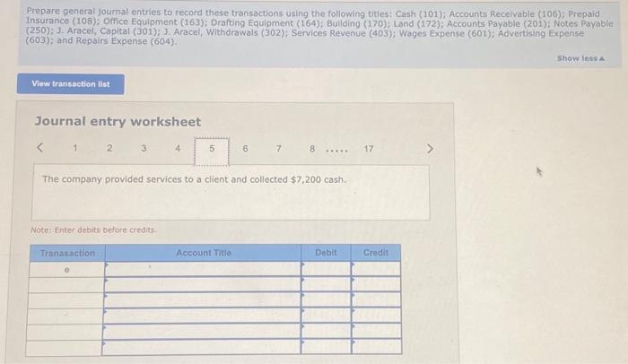
Task: Go to next journal entry arrow
Action: pyautogui.click(x=430, y=149)
